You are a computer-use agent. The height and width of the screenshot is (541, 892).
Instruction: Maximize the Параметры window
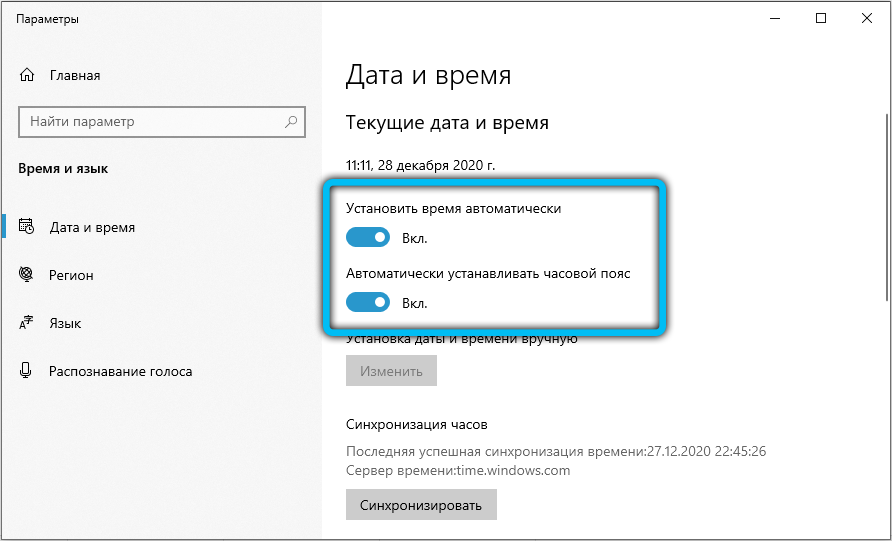click(821, 18)
